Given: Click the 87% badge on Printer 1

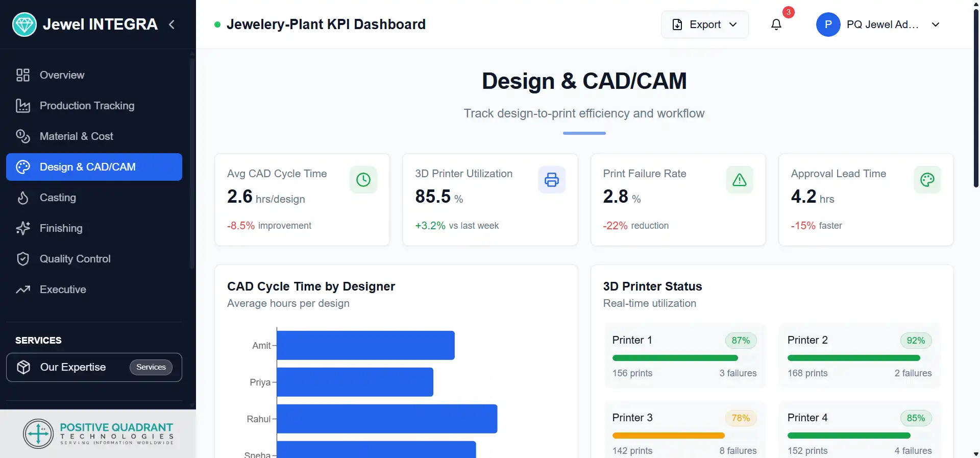Looking at the screenshot, I should 741,341.
